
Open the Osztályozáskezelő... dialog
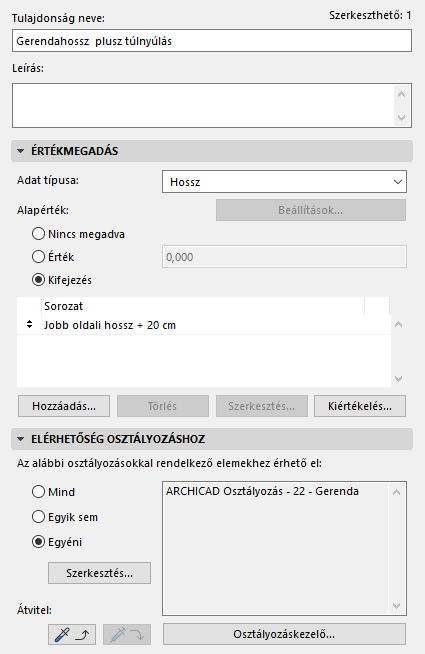(x=284, y=634)
